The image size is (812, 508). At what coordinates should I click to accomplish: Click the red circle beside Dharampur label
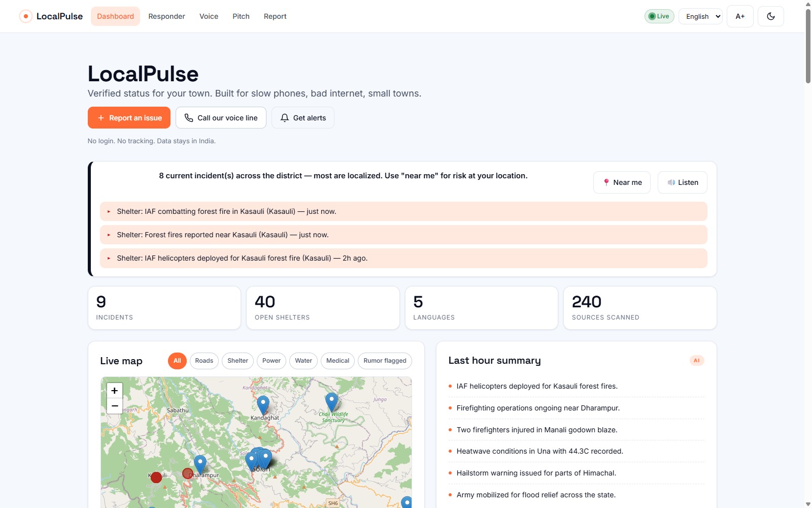[188, 473]
